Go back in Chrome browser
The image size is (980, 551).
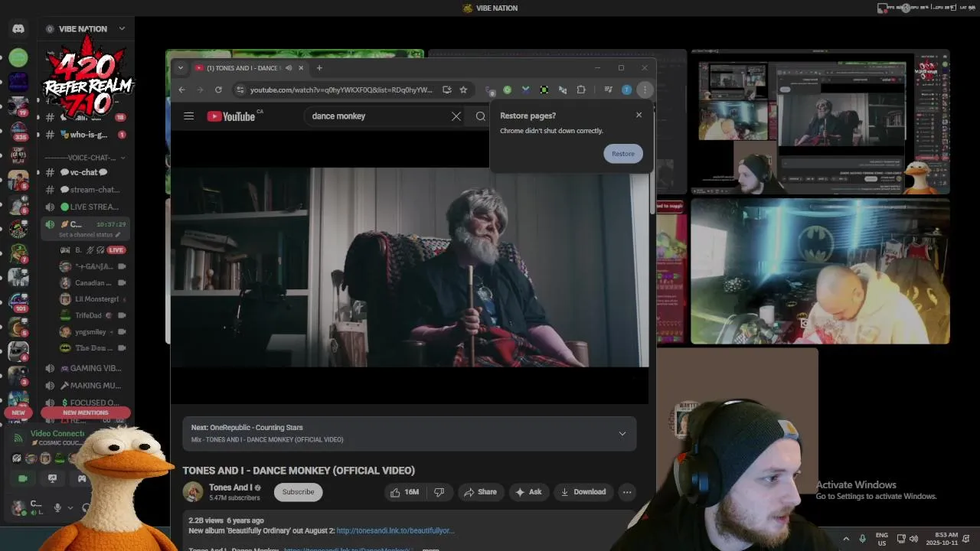point(181,90)
